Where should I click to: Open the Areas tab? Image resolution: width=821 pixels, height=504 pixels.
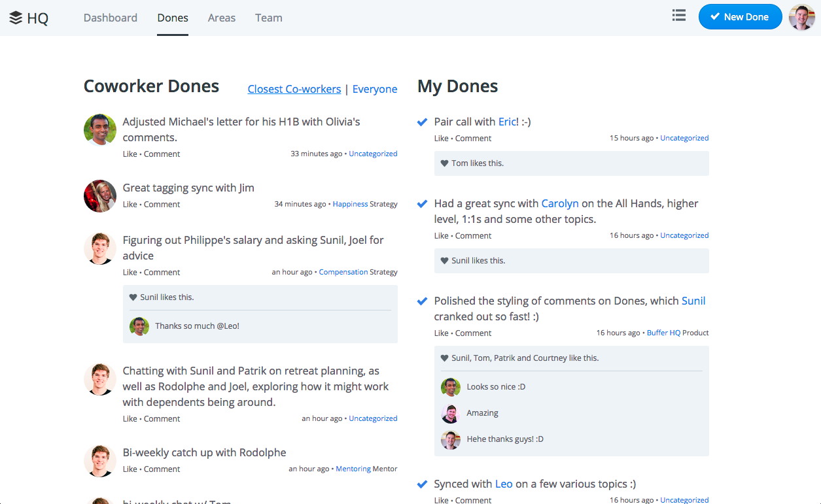tap(221, 18)
